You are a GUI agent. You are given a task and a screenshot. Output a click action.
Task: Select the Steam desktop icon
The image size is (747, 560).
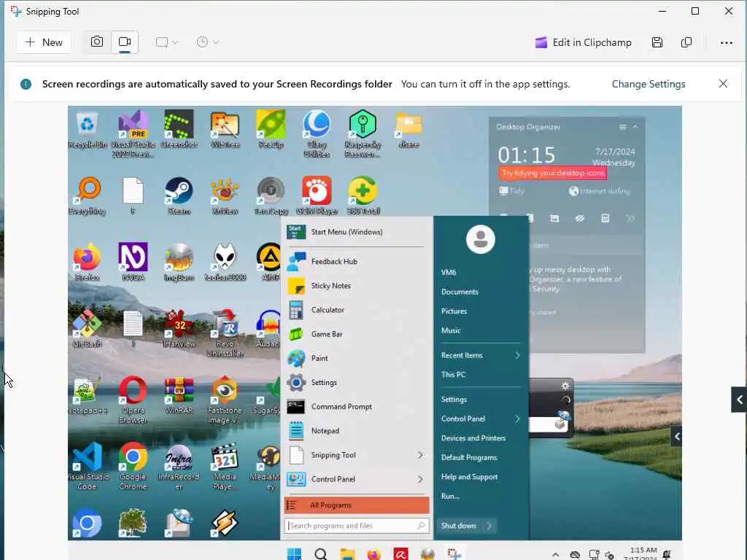click(179, 195)
